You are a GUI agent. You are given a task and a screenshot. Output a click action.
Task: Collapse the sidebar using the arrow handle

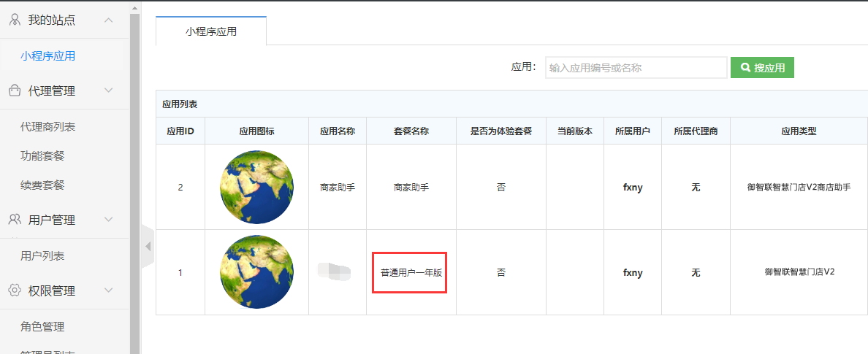(148, 247)
